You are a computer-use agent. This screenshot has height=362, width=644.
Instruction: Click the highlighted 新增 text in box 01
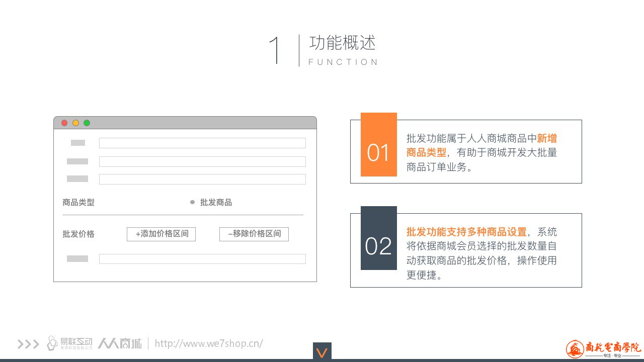tap(547, 139)
